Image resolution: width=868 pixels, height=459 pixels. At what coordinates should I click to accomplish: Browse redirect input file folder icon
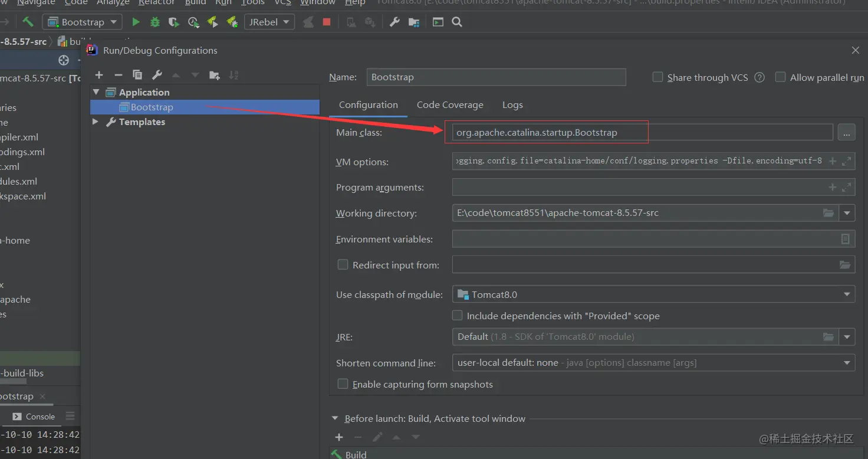[x=845, y=265]
